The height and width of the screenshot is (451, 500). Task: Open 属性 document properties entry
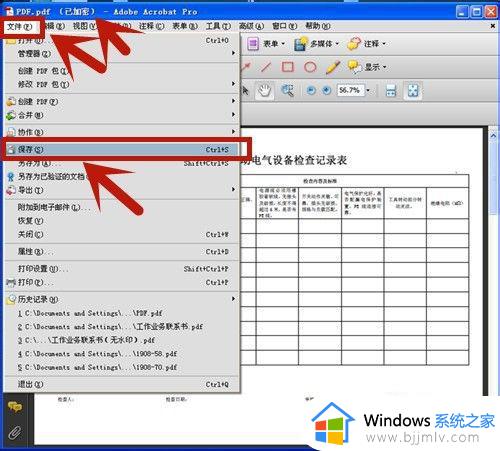point(121,252)
